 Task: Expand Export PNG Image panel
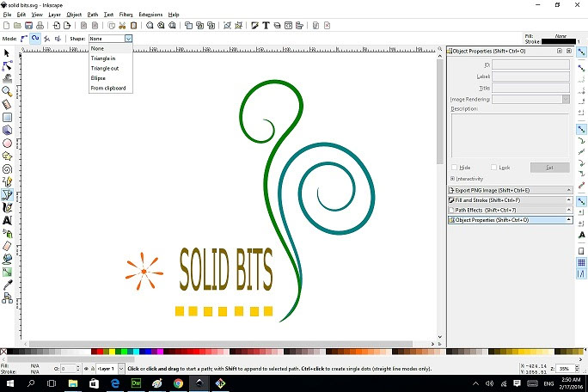pyautogui.click(x=510, y=190)
